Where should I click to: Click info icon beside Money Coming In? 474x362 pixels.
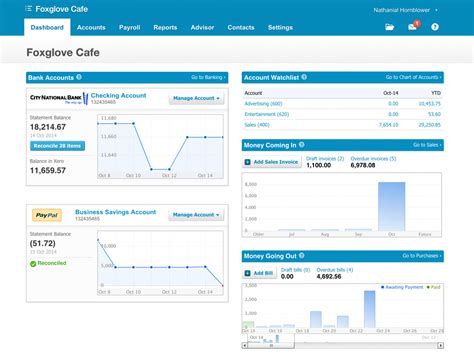click(x=302, y=145)
